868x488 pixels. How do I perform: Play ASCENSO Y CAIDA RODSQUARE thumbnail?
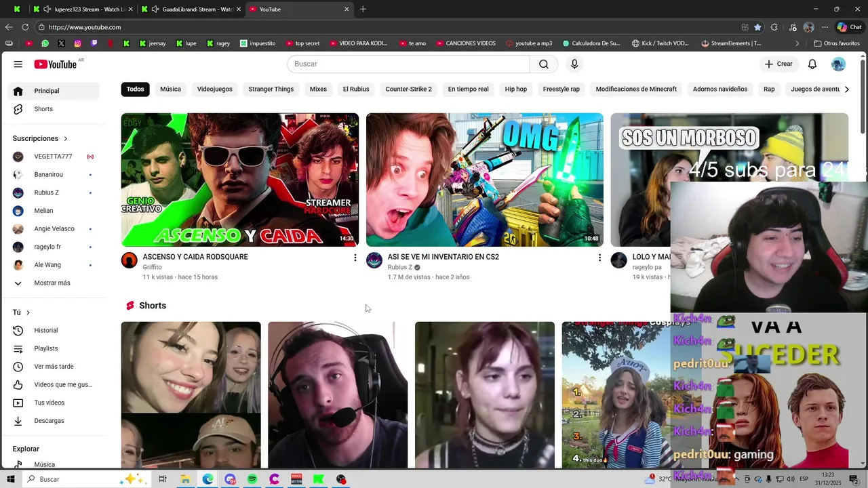(240, 180)
